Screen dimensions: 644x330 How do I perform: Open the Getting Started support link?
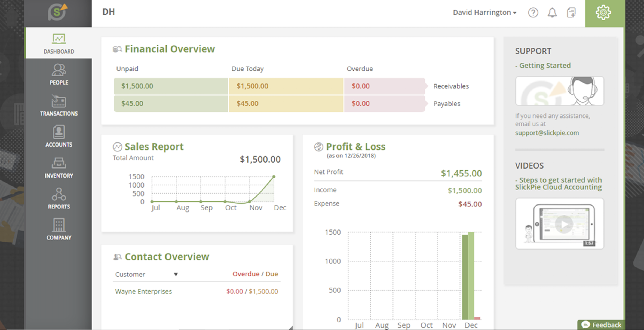click(544, 66)
